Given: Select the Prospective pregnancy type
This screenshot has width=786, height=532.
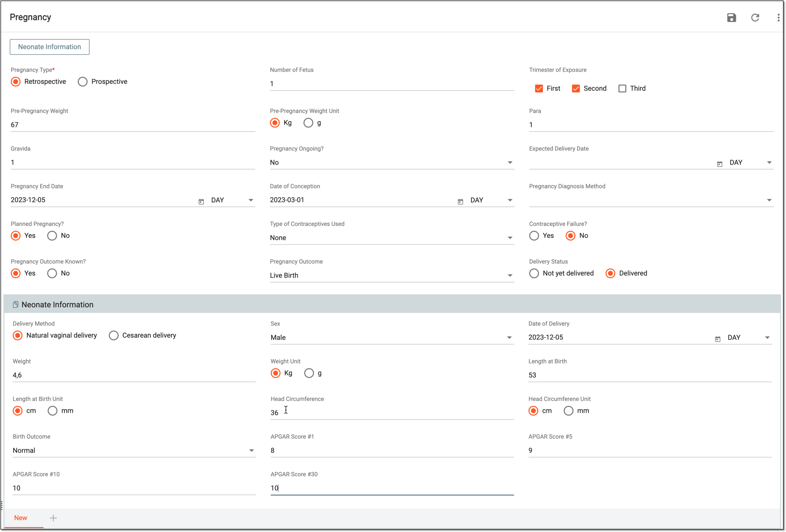Looking at the screenshot, I should [82, 82].
